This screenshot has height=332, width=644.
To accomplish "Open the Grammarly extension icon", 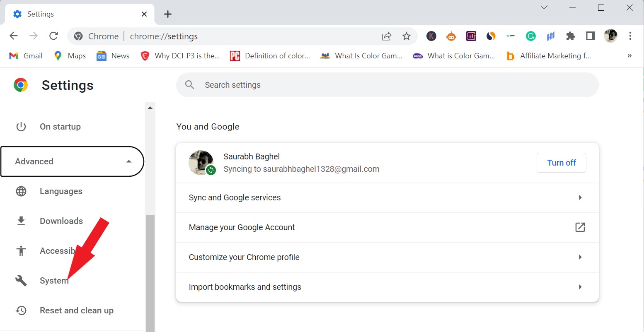I will tap(530, 36).
